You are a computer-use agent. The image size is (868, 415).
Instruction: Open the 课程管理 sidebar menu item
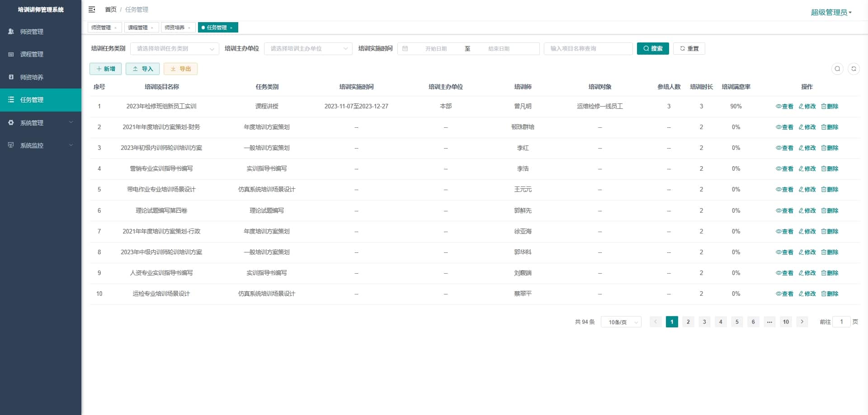pos(41,54)
